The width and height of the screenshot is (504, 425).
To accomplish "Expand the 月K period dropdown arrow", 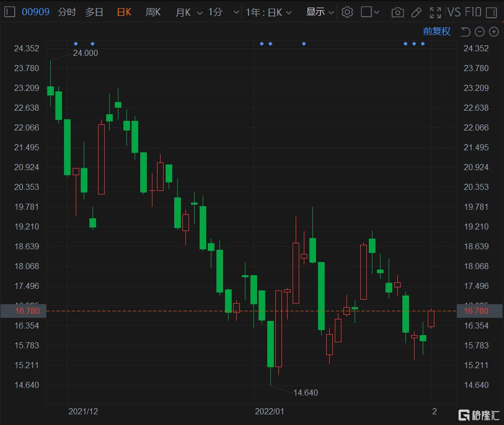I will point(200,13).
